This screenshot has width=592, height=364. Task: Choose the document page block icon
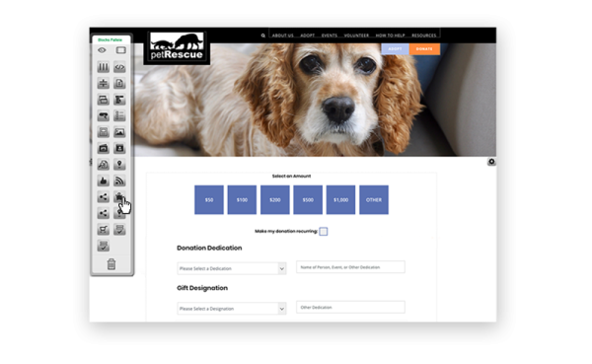119,84
